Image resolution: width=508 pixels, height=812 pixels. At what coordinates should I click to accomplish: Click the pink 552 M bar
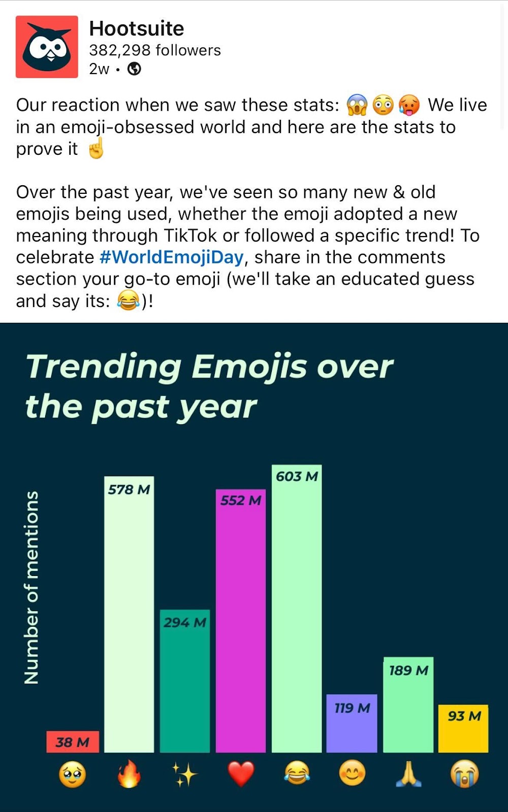(241, 621)
